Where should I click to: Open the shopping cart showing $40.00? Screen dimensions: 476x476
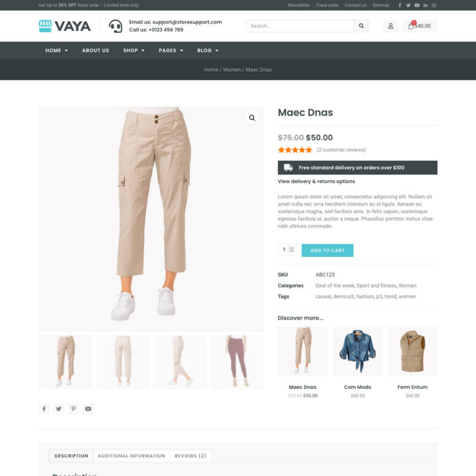point(419,26)
